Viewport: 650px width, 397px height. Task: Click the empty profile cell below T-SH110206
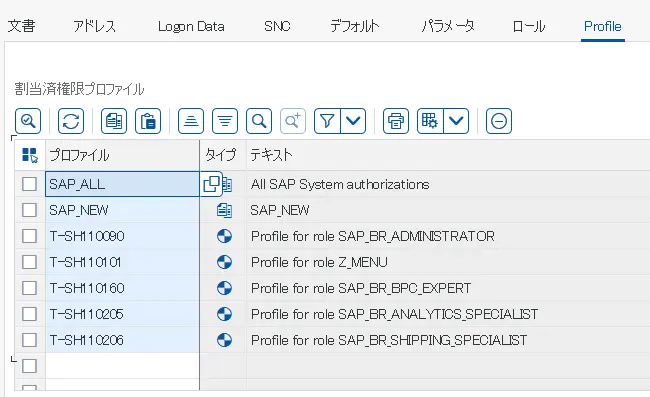pos(122,366)
